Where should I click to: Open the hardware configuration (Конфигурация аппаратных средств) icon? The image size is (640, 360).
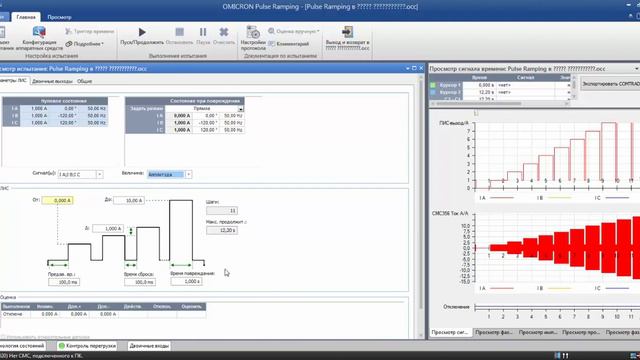tap(39, 32)
